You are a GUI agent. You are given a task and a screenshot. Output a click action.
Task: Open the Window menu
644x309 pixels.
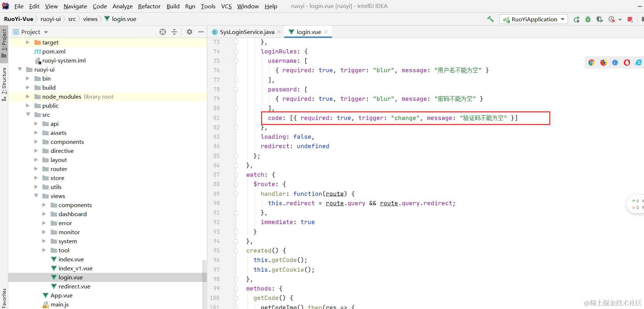248,6
